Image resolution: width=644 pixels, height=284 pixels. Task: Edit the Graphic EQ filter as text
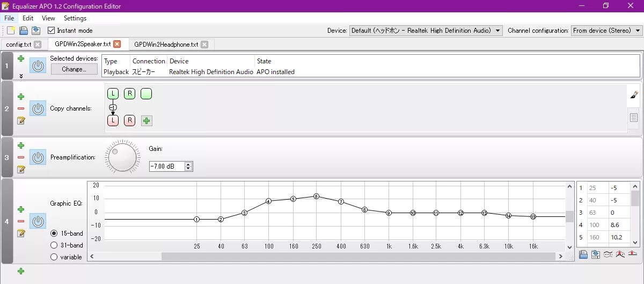pos(21,233)
